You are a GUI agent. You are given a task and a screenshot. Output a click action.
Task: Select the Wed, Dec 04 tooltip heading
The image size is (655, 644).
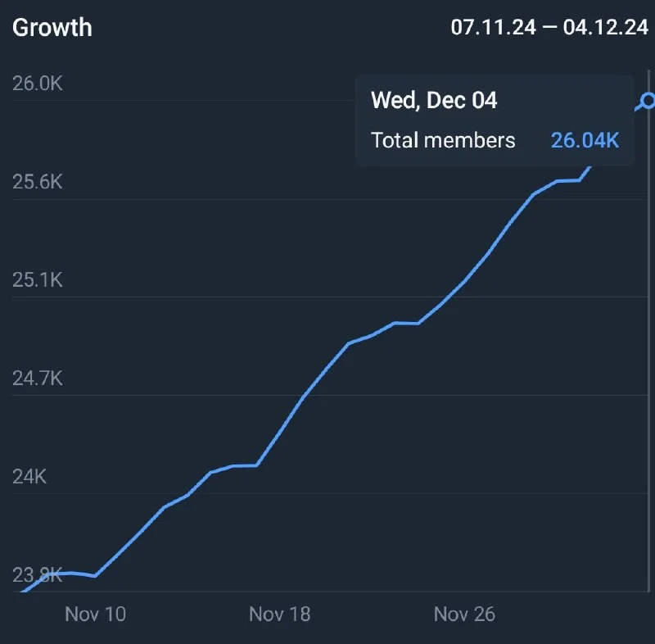[x=434, y=101]
